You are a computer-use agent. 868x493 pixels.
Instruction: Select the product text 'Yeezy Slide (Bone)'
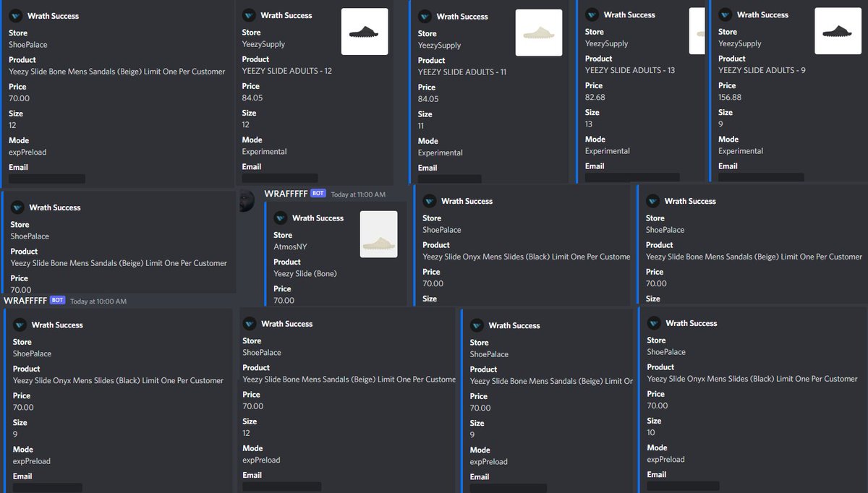(x=305, y=273)
